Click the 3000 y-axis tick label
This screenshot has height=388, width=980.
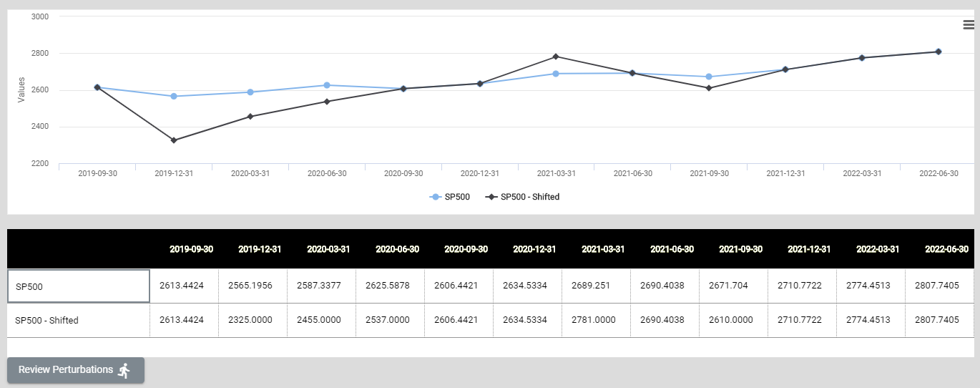click(40, 16)
